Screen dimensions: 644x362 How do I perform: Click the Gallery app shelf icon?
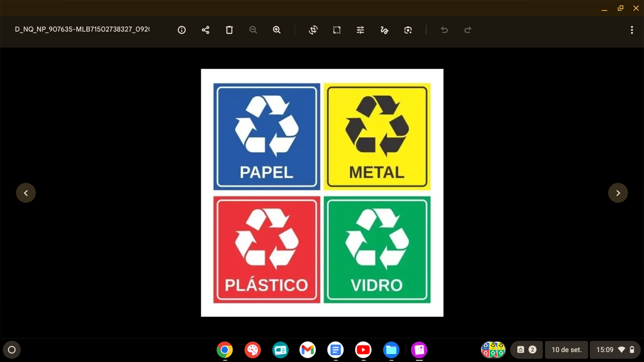[419, 350]
